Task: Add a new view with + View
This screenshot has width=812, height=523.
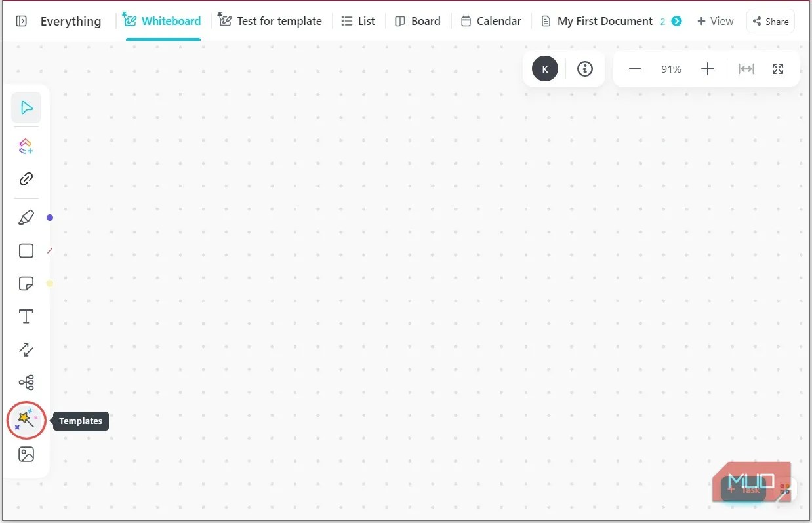Action: (x=715, y=21)
